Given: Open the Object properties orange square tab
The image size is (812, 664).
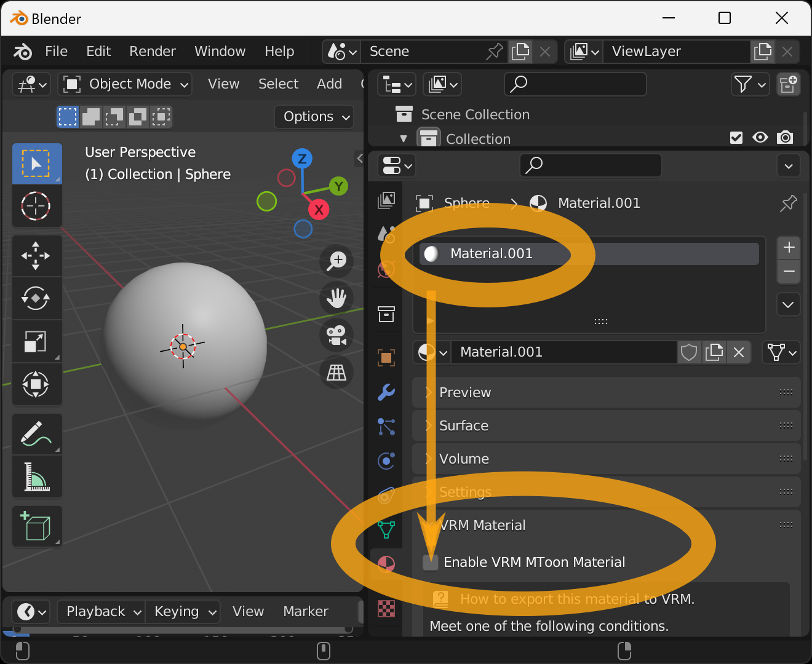Looking at the screenshot, I should (386, 357).
